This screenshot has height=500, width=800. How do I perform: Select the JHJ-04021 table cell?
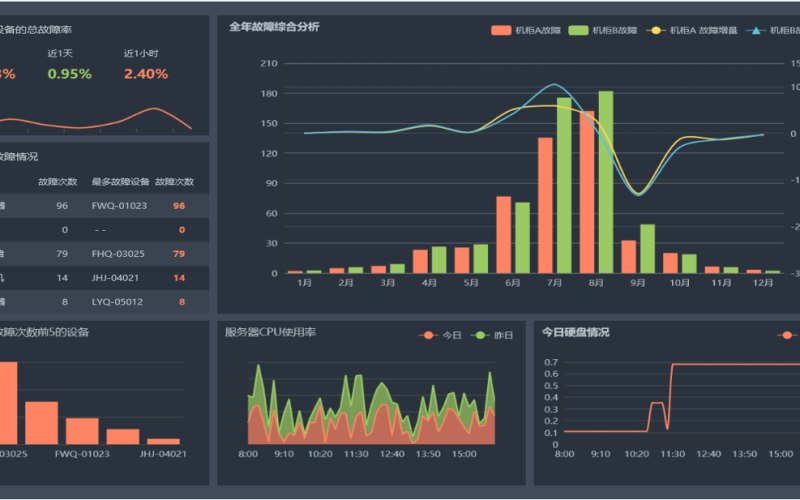[115, 278]
